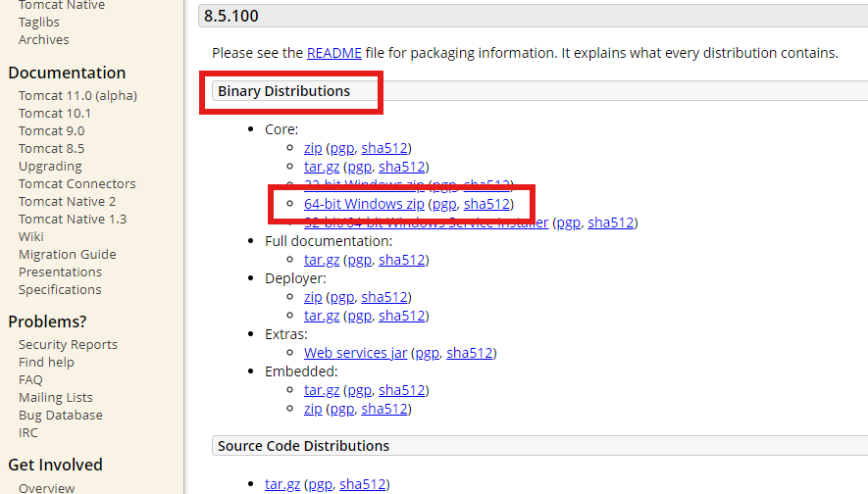The width and height of the screenshot is (868, 494).
Task: Download the Embedded tar.gz
Action: 322,390
